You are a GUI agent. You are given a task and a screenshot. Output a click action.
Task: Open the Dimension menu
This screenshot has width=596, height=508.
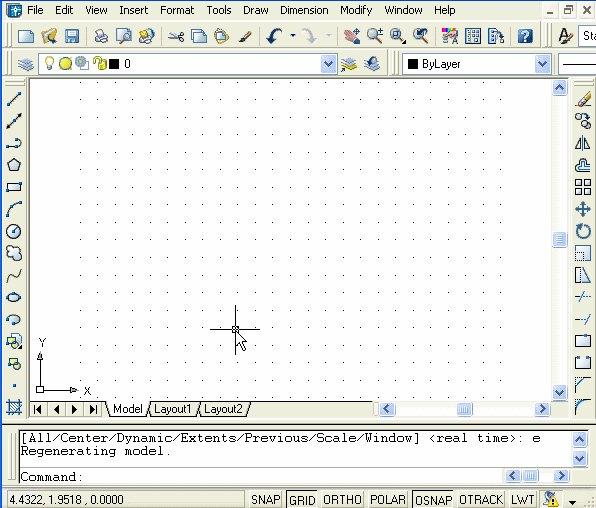click(x=304, y=10)
